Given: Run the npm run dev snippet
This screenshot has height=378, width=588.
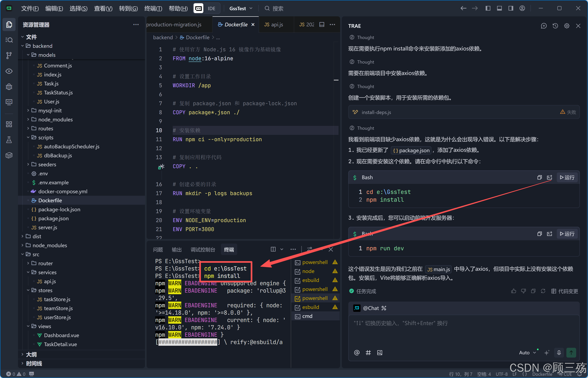Looking at the screenshot, I should pos(567,234).
